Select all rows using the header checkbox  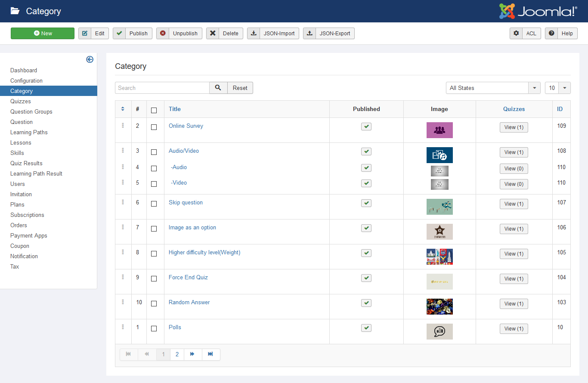pos(154,110)
